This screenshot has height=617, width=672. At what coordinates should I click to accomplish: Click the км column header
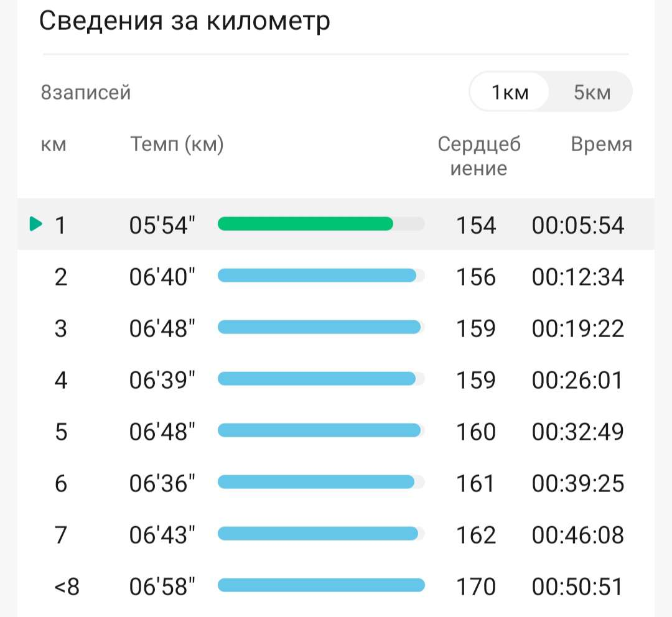tap(54, 145)
